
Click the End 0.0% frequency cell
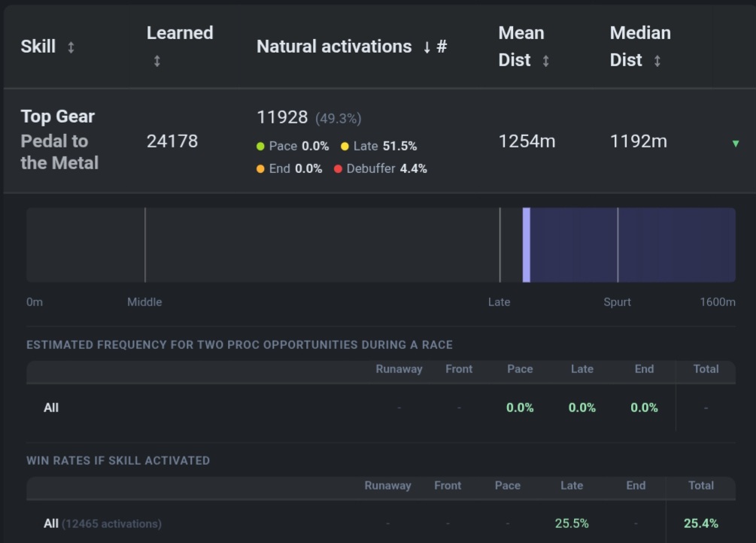coord(644,408)
